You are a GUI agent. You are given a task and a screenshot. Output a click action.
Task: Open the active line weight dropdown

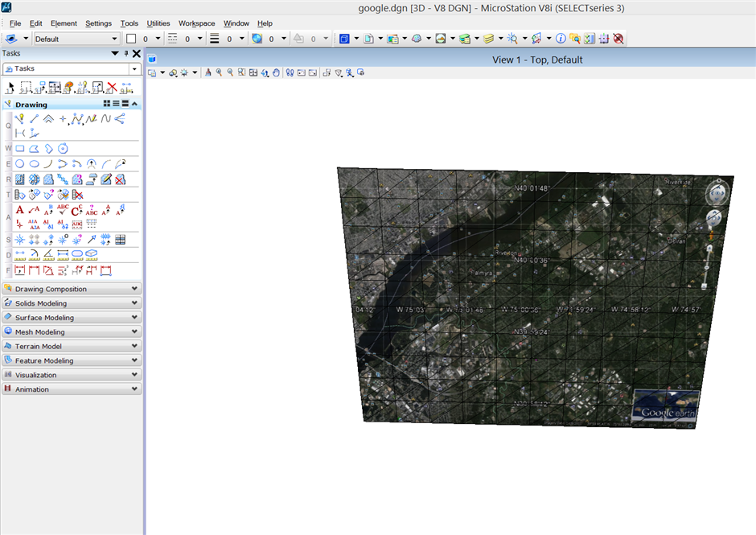pos(241,39)
